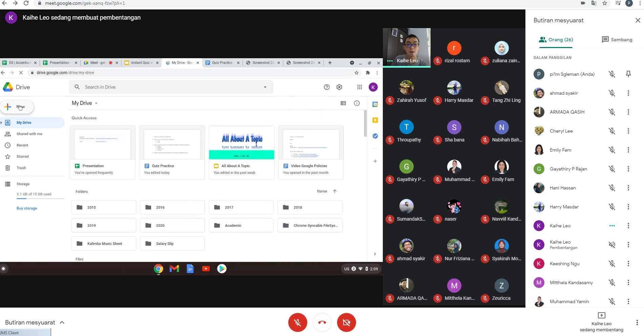
Task: Toggle camera with the red video button
Action: pyautogui.click(x=346, y=322)
